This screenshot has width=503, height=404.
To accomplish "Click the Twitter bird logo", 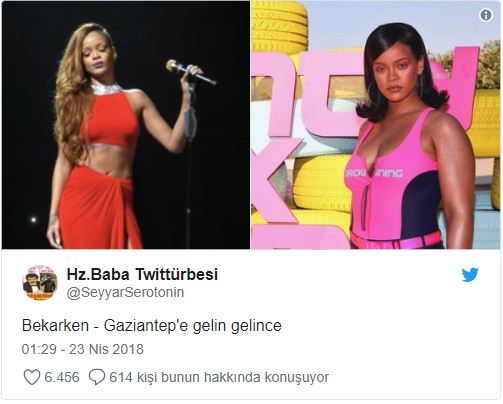I will point(470,275).
